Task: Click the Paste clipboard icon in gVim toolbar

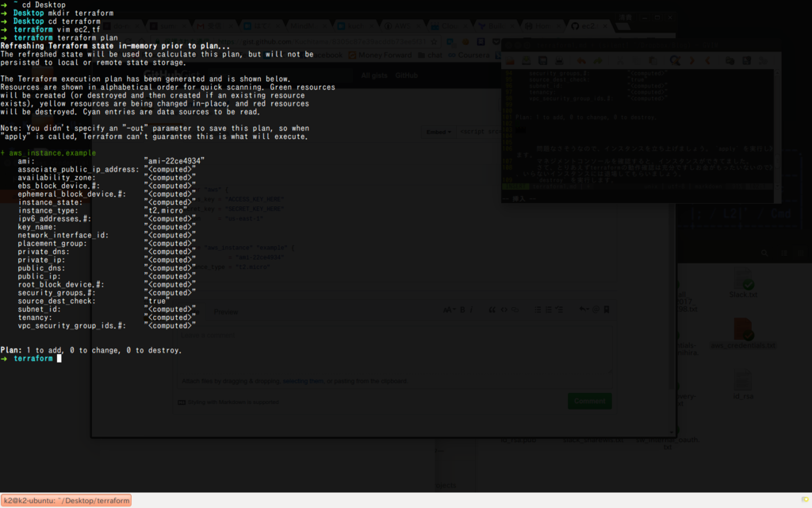Action: [x=653, y=60]
